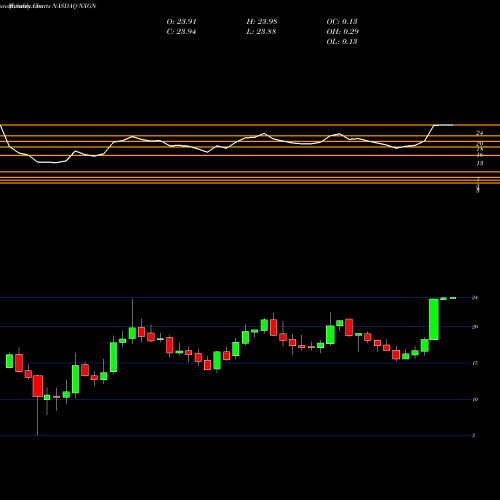Click the '24' label on the candlestick price axis
The image size is (500, 500).
pyautogui.click(x=475, y=298)
